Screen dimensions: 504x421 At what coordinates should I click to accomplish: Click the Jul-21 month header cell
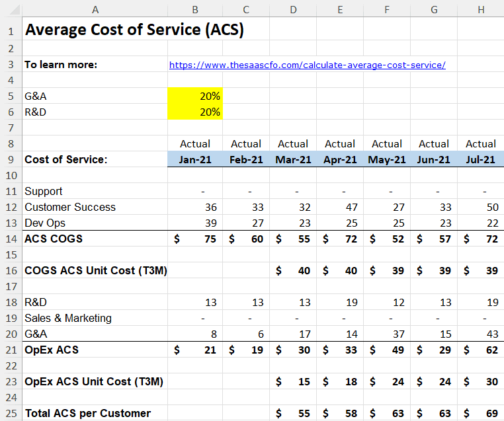481,159
